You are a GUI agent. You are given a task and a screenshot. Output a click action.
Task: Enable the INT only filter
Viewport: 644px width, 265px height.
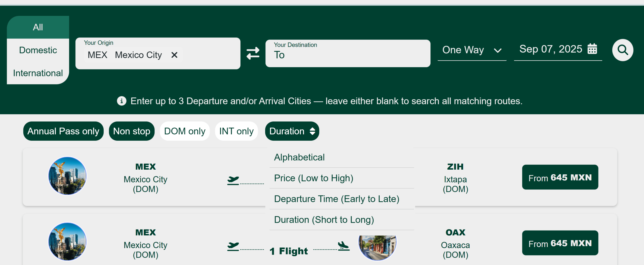click(236, 131)
